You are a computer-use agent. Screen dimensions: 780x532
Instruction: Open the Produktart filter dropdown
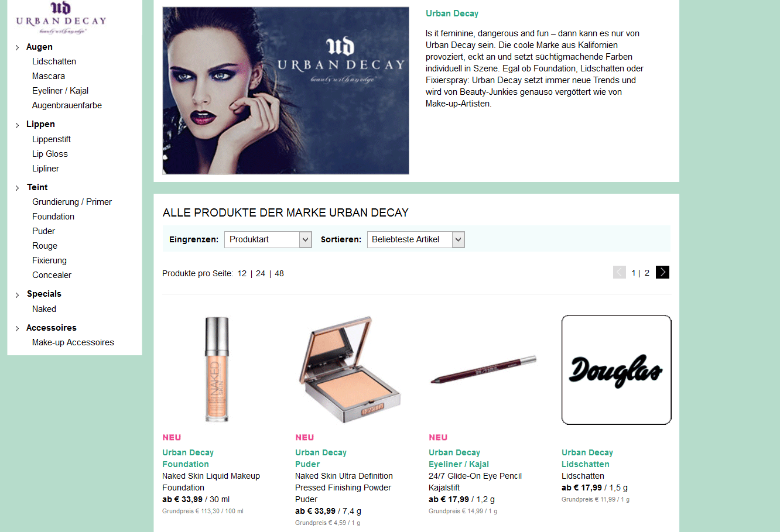(268, 239)
